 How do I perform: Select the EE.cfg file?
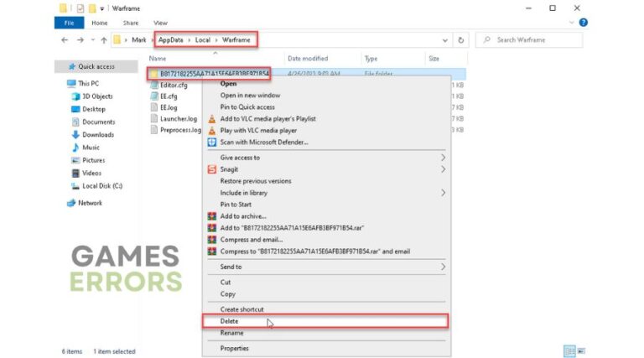click(169, 96)
